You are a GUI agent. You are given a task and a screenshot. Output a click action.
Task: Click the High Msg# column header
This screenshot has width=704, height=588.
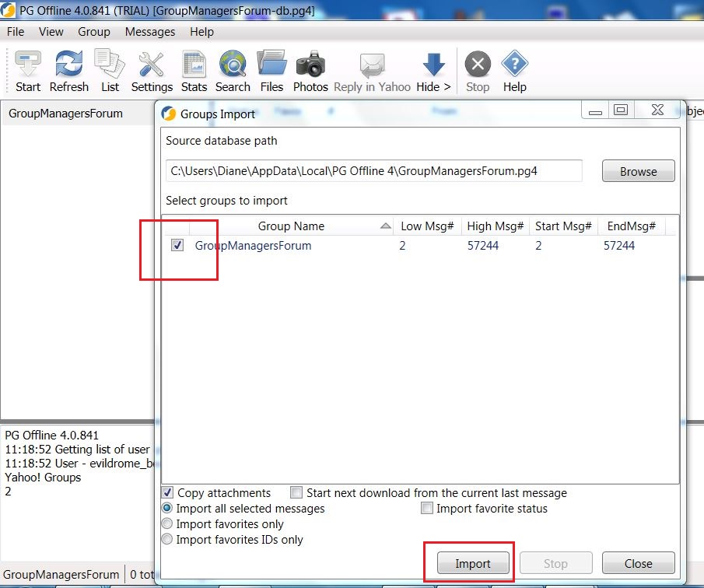496,226
